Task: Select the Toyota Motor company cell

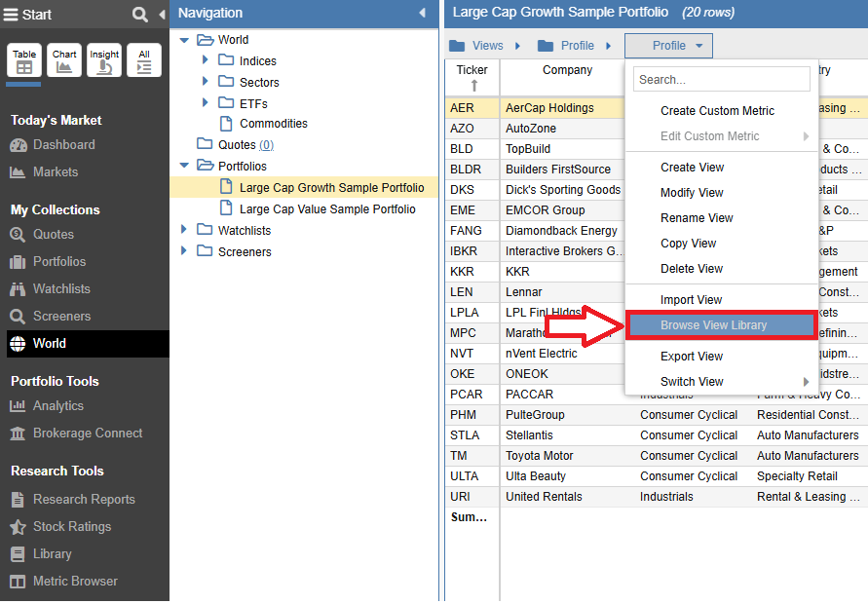Action: [x=568, y=456]
